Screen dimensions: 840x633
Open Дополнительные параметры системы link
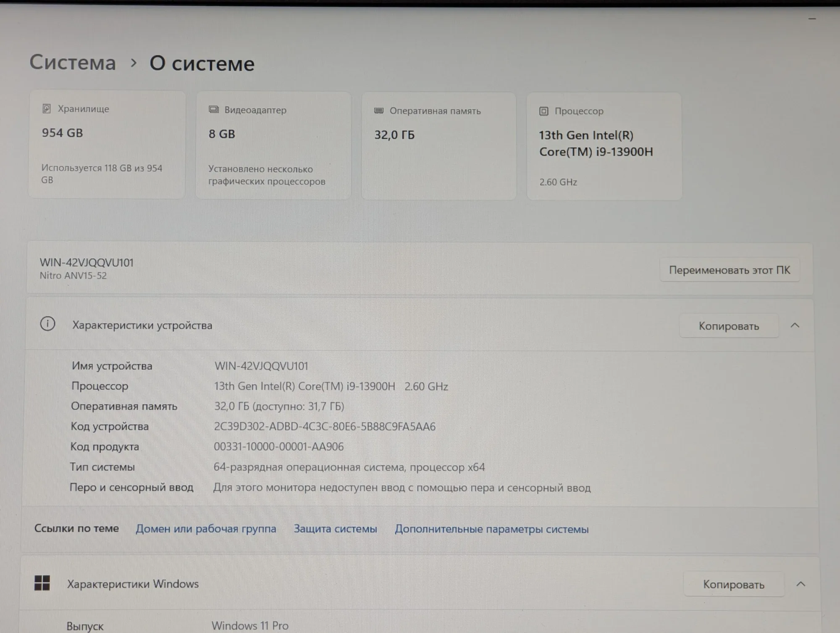(492, 529)
